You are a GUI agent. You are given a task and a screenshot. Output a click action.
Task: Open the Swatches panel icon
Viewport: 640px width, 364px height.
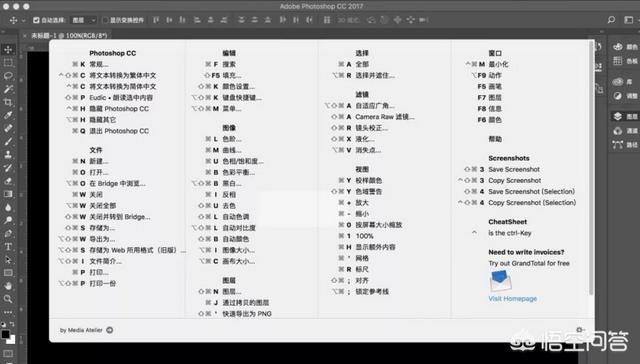click(x=618, y=61)
